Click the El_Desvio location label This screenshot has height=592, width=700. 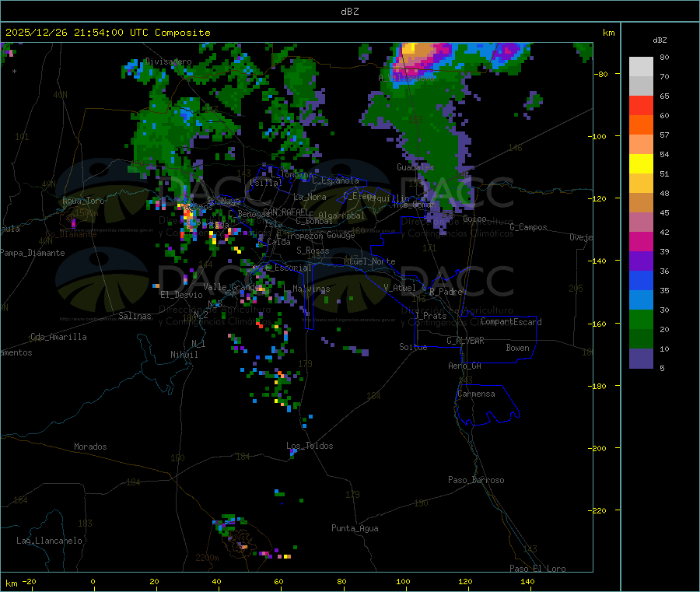point(181,295)
